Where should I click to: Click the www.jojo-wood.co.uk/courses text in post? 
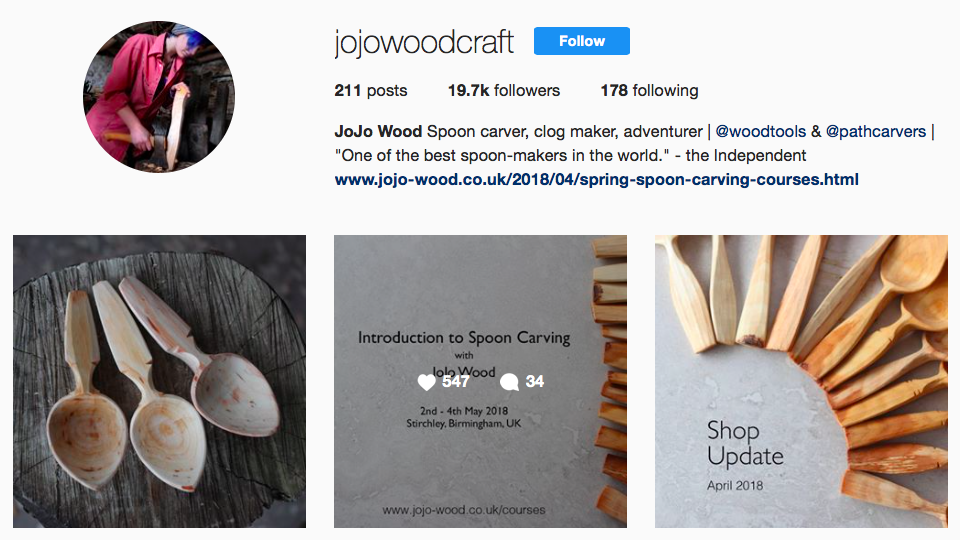463,509
